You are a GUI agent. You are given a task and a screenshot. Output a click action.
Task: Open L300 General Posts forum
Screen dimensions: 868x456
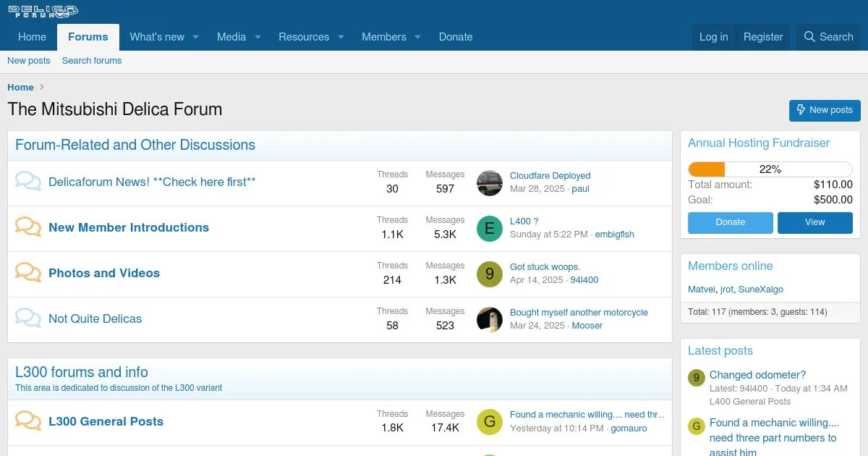pos(106,421)
